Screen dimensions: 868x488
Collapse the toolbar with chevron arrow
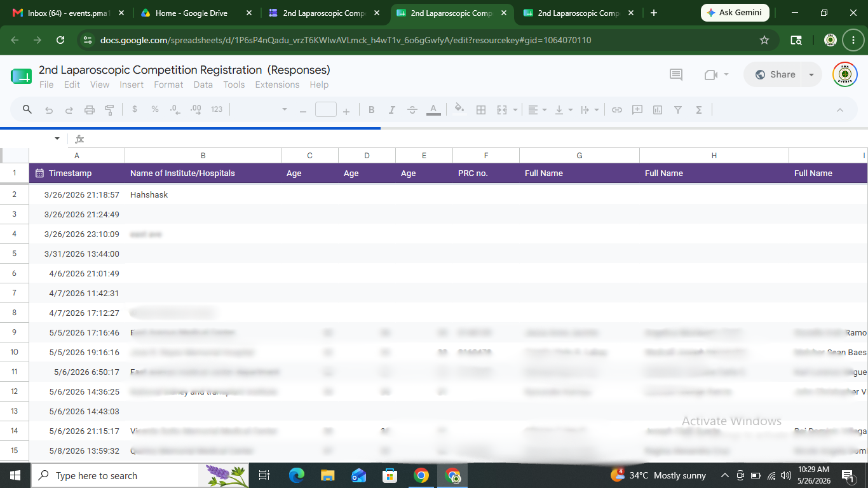coord(840,110)
